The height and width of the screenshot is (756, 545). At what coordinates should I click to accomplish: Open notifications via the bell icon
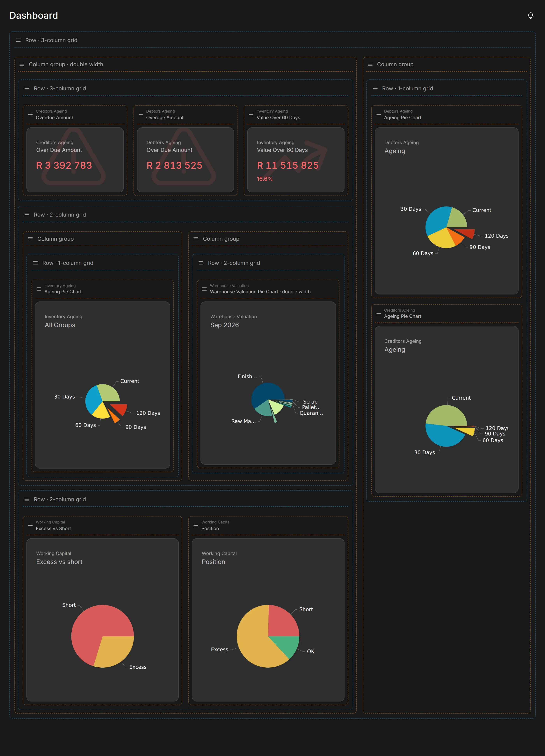pyautogui.click(x=530, y=16)
